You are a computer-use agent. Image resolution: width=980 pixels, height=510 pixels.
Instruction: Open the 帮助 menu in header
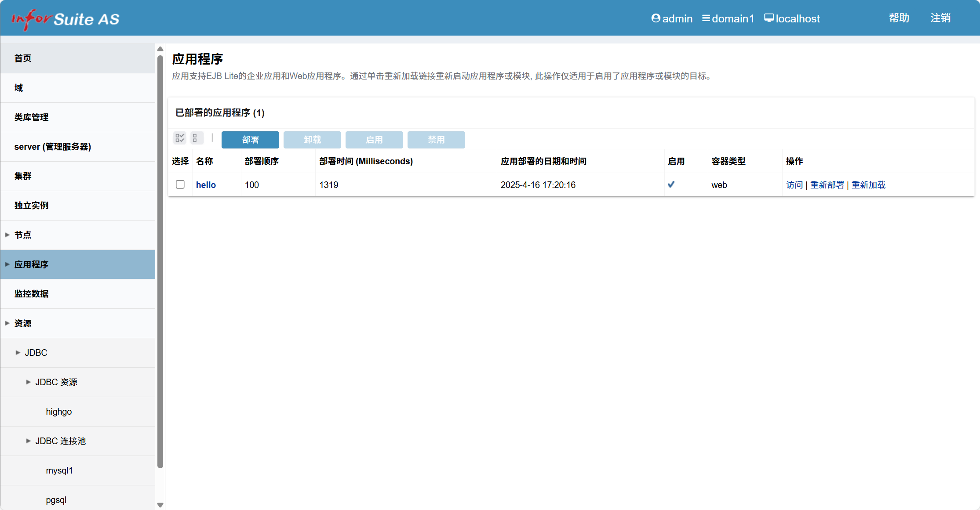[899, 18]
